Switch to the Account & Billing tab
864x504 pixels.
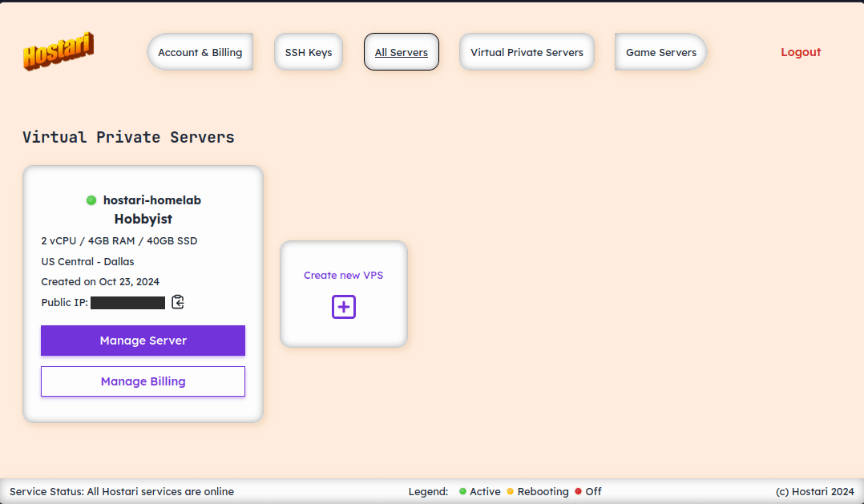coord(200,51)
